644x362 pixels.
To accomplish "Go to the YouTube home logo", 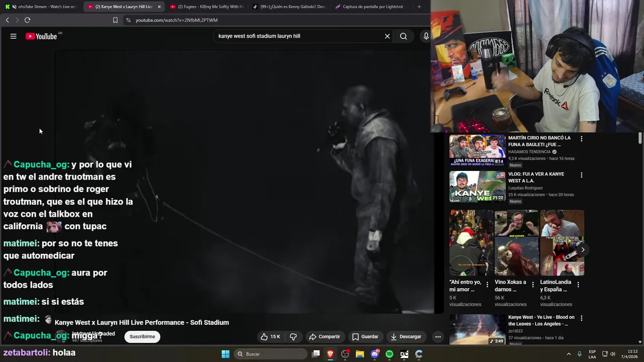I will (x=41, y=36).
